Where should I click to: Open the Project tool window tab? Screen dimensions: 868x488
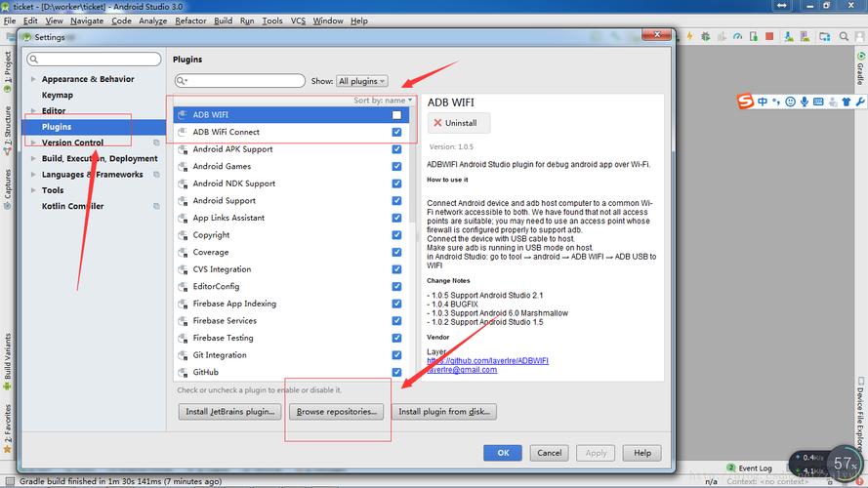(x=7, y=71)
